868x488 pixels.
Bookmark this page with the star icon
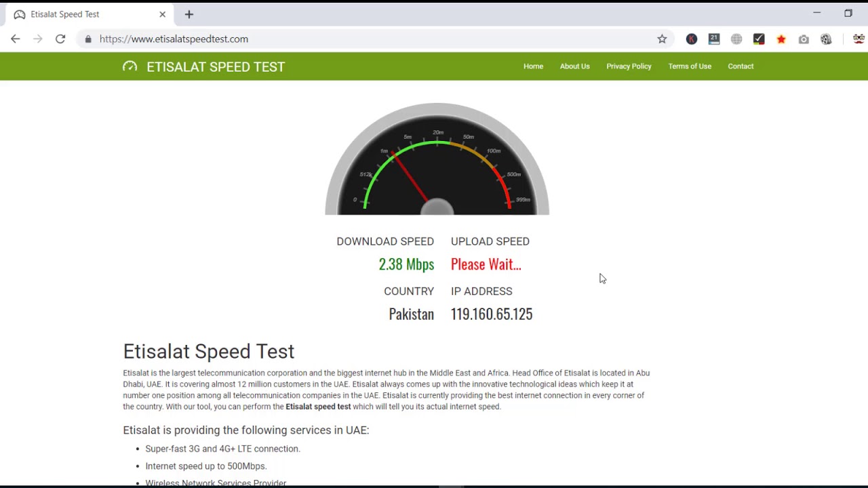click(662, 39)
